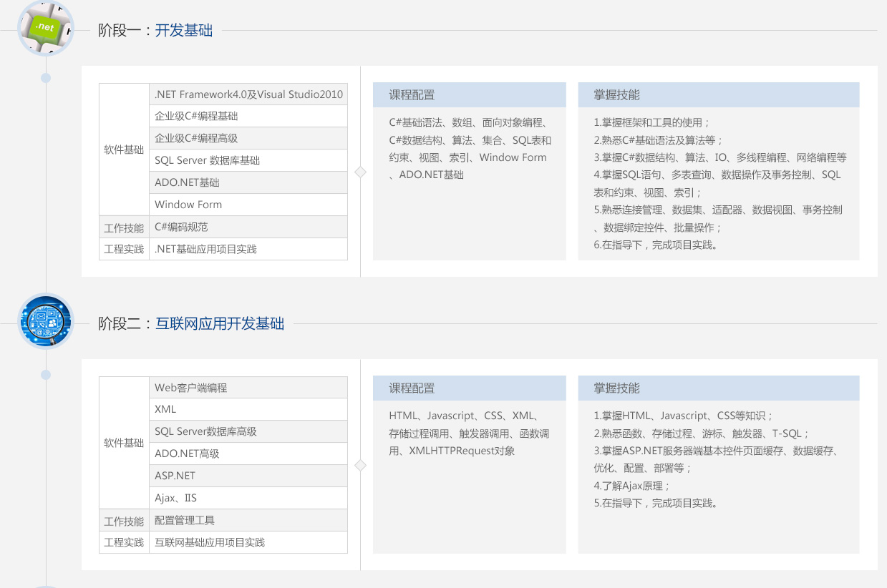
Task: Select the .NET基础应用项目实践 row
Action: (248, 249)
